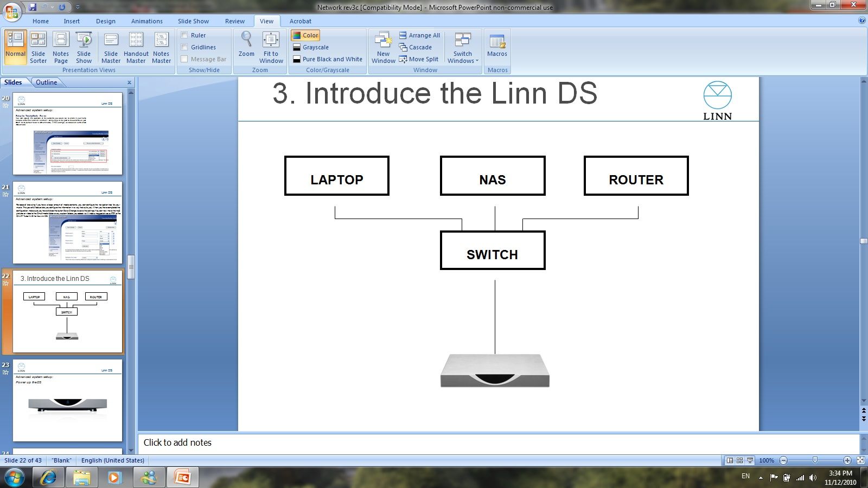Click English (United States) language indicator
This screenshot has width=868, height=488.
[x=113, y=460]
